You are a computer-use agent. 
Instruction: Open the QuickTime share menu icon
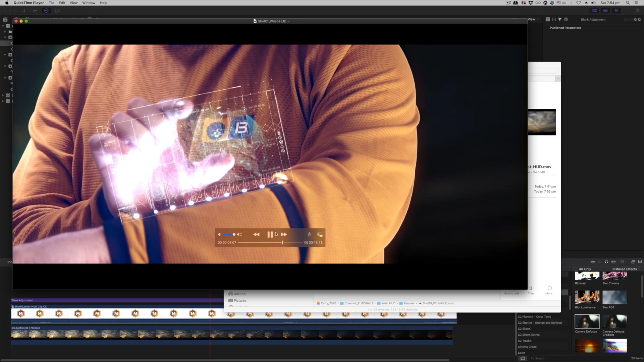coord(309,234)
